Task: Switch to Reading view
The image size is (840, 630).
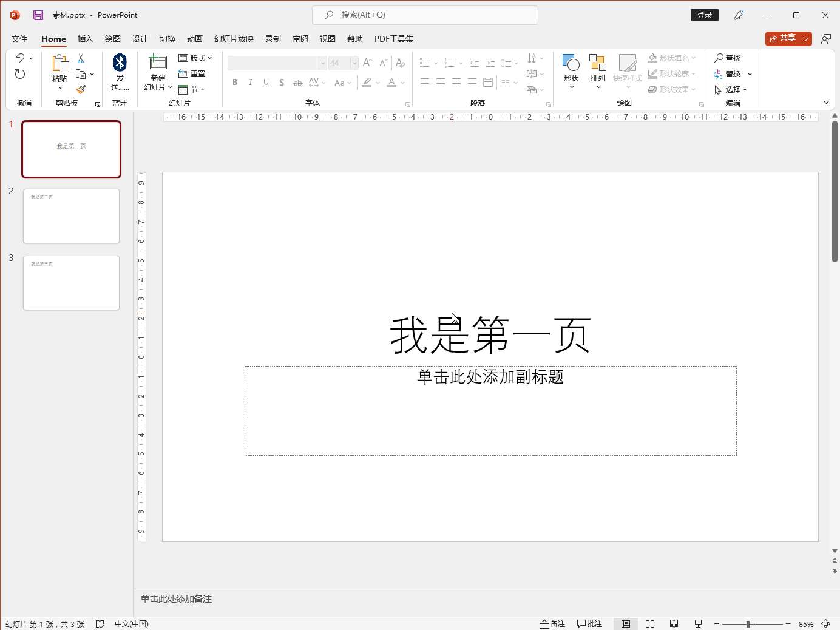Action: point(674,624)
